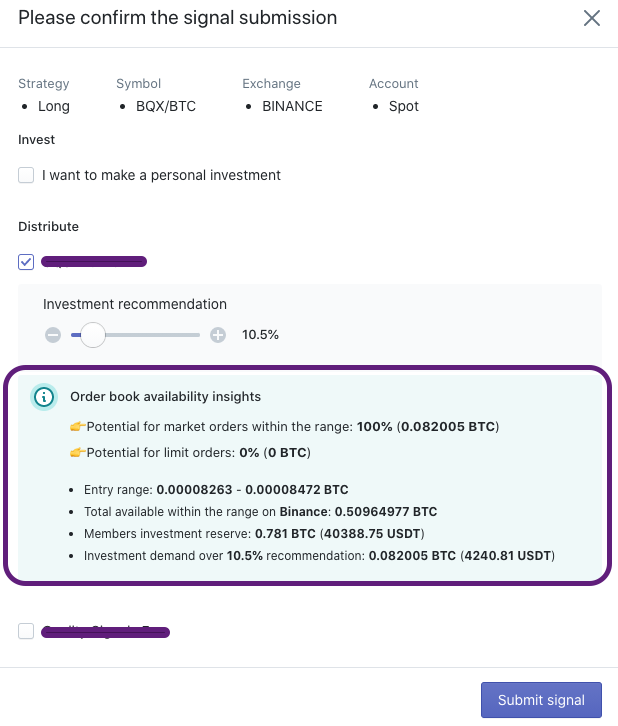This screenshot has width=618, height=726.
Task: Click the Order book availability insights heading
Action: (x=165, y=397)
